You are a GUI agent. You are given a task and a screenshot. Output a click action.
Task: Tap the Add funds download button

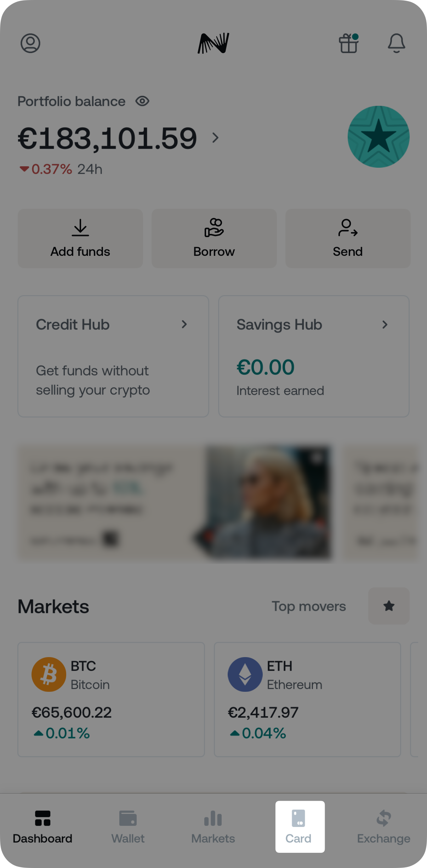tap(80, 238)
